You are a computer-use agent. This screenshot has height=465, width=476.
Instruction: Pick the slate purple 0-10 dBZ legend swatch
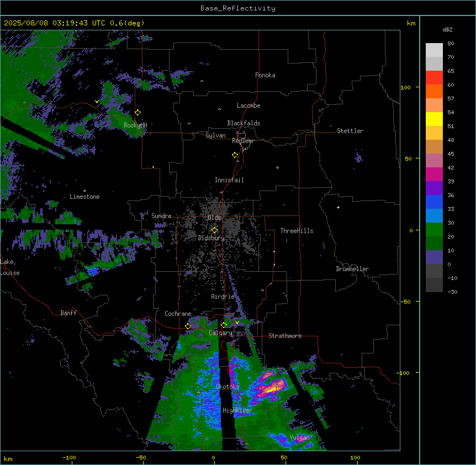pos(434,257)
